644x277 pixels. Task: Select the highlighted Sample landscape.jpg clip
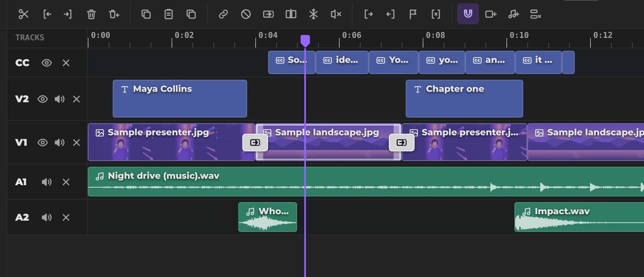(328, 142)
